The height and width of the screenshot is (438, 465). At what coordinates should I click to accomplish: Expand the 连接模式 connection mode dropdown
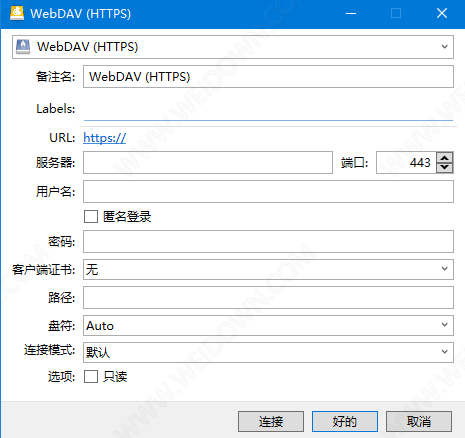click(268, 352)
